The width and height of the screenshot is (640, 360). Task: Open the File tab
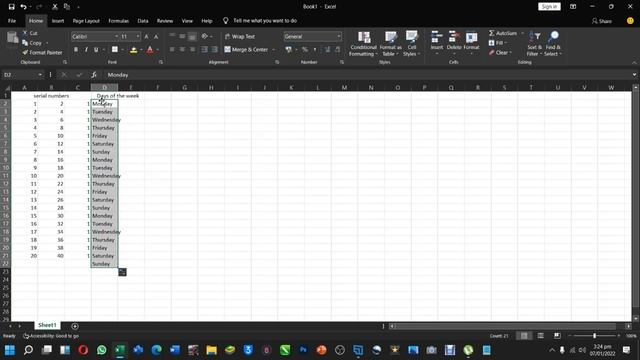[12, 21]
